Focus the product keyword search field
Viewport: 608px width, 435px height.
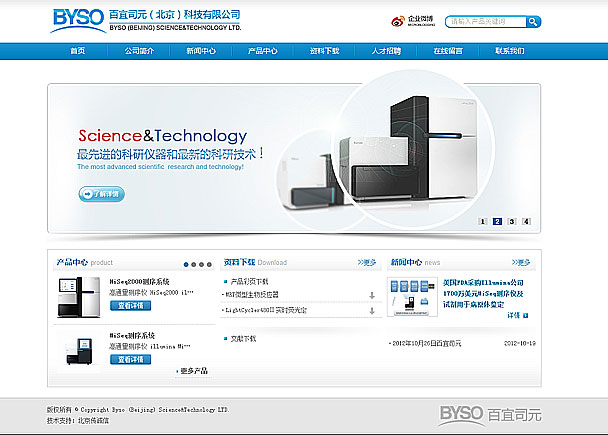[x=485, y=21]
